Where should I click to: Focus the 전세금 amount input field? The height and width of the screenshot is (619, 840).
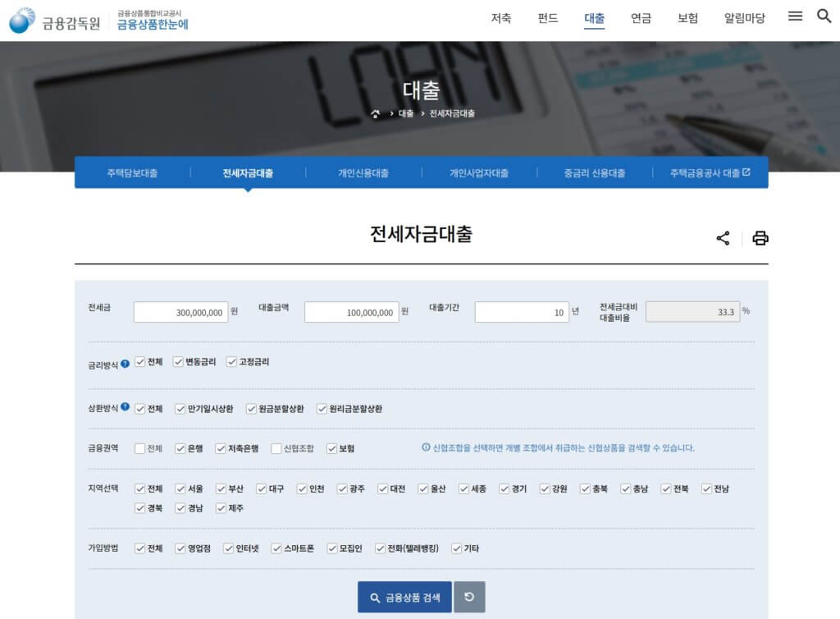[x=181, y=312]
